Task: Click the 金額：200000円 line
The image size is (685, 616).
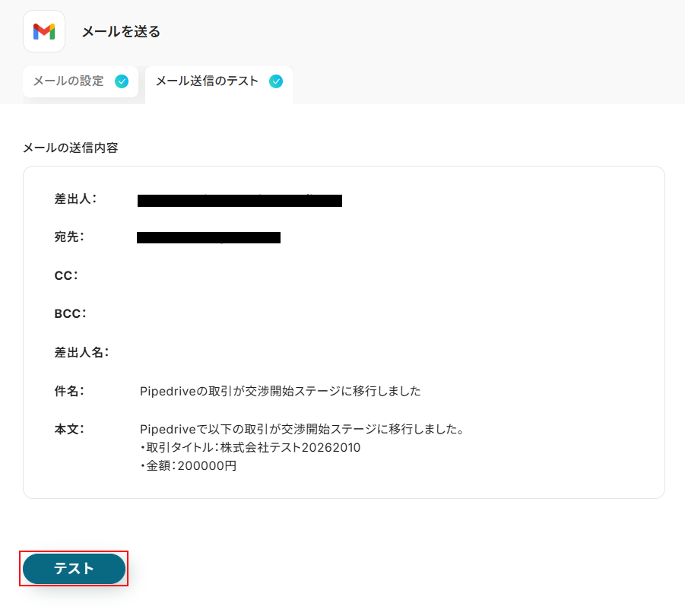Action: (189, 465)
